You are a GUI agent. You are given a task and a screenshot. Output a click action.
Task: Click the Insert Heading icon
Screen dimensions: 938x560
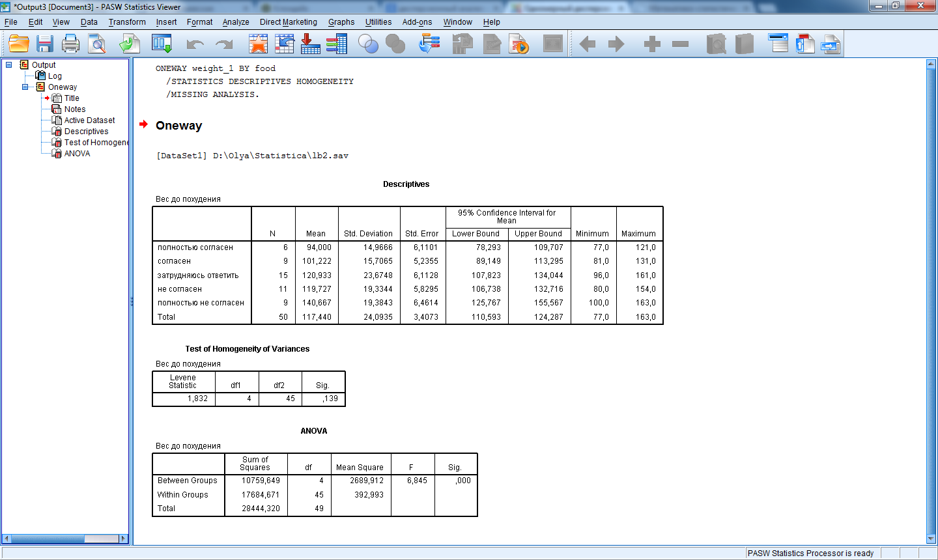tap(778, 44)
